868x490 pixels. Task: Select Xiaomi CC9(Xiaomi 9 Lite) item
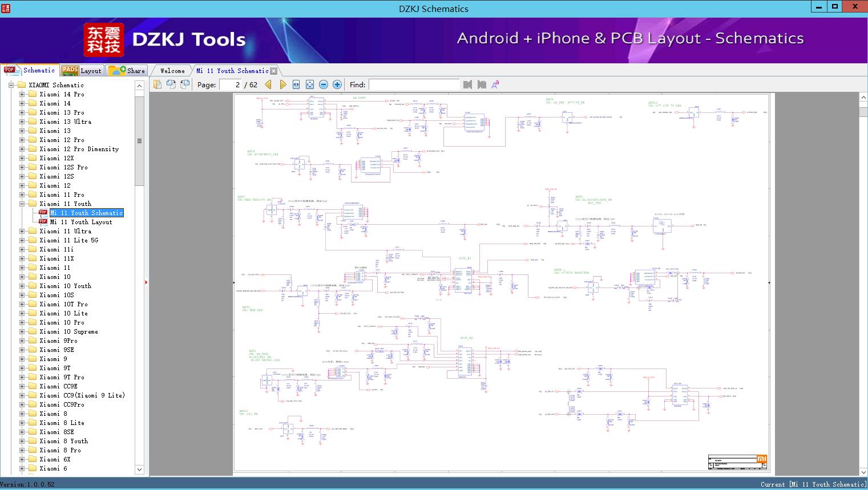pos(82,395)
